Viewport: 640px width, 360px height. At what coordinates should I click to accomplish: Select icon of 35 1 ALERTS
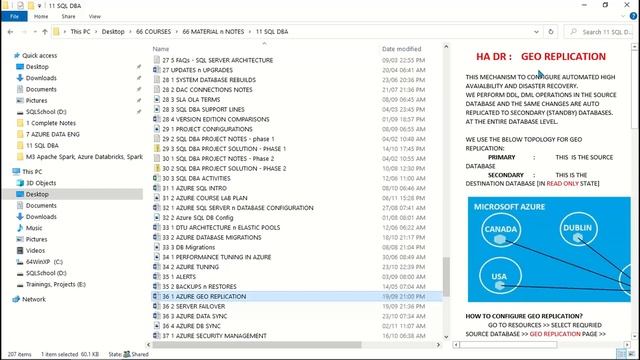tap(156, 277)
